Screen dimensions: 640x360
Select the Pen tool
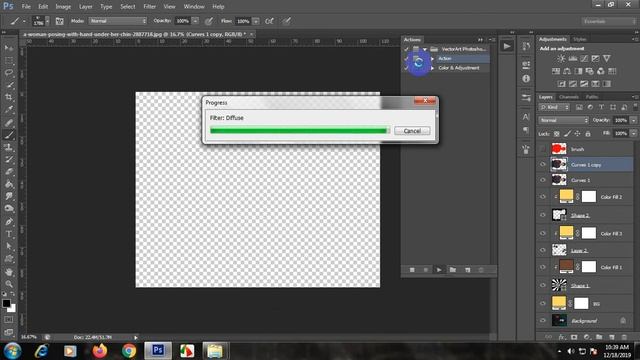click(x=9, y=222)
